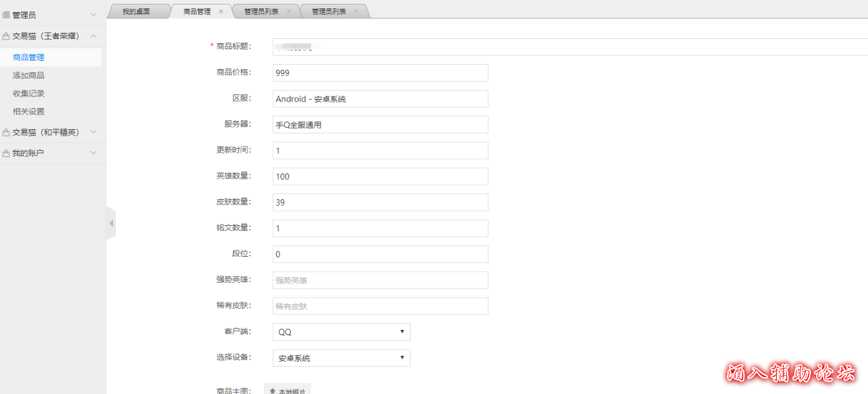
Task: Close the second 管理员列表 tab
Action: pyautogui.click(x=356, y=12)
